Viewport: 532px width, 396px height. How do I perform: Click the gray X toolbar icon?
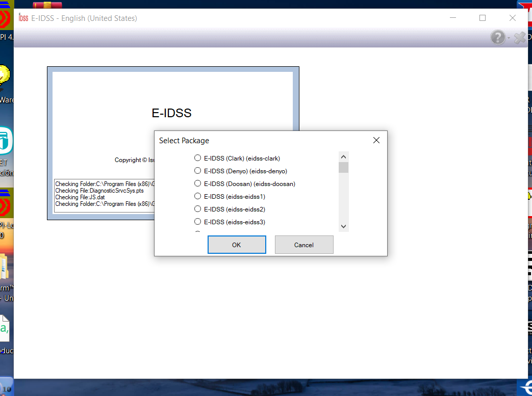point(520,38)
